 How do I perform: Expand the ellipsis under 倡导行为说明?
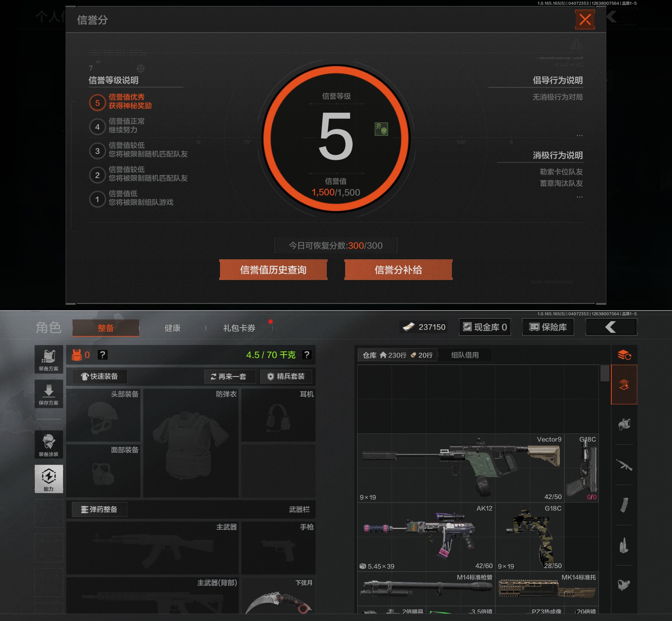point(579,135)
